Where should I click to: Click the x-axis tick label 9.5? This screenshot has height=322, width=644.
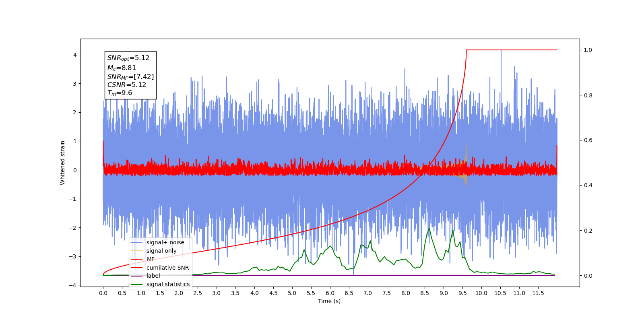tap(462, 293)
